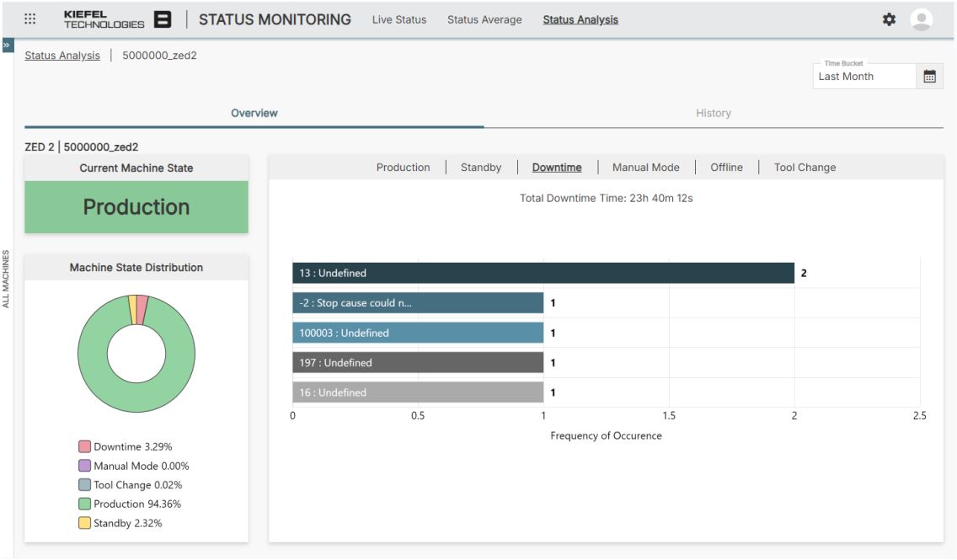The height and width of the screenshot is (560, 957).
Task: Select the Offline state tab
Action: tap(726, 167)
